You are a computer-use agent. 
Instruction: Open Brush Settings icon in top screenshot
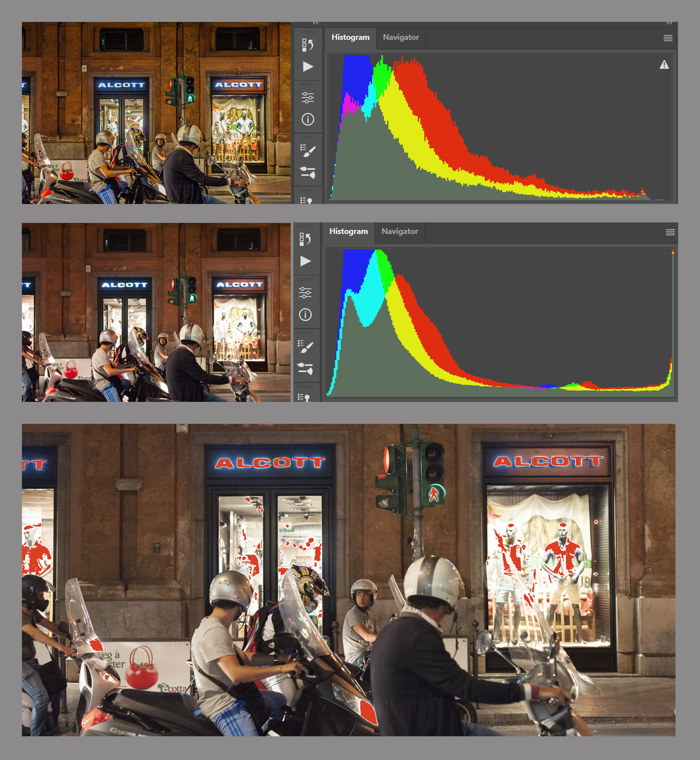pos(308,151)
